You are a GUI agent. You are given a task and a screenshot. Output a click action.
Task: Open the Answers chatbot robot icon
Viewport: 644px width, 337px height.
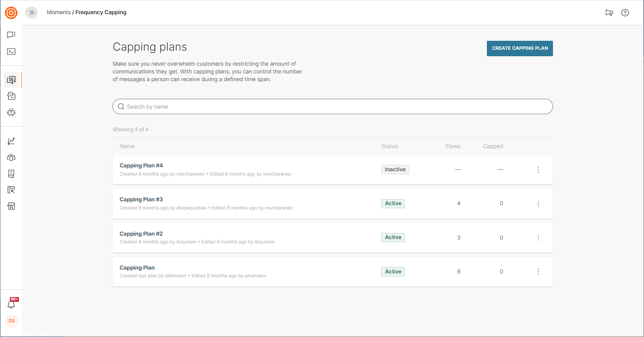11,112
